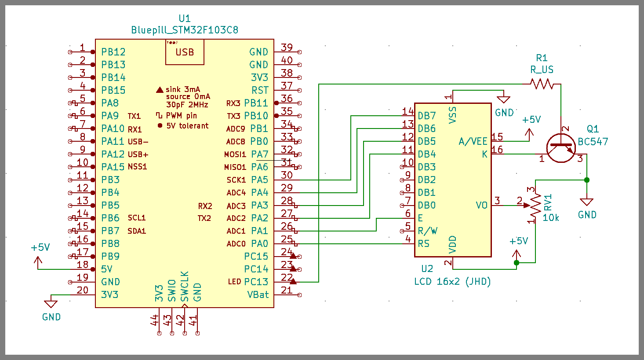
Task: Click the SWCLK pin 42 at bottom
Action: pos(185,321)
